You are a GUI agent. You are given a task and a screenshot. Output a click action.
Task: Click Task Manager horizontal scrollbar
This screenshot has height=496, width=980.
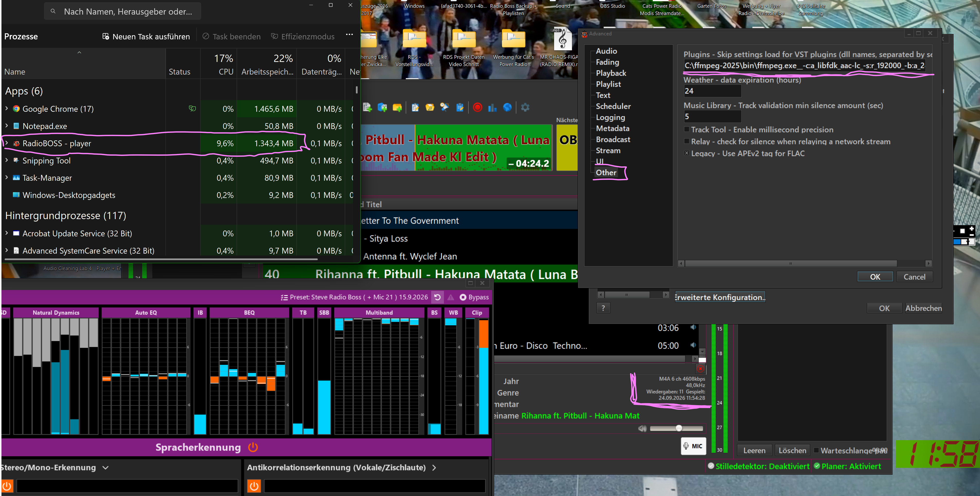tap(161, 259)
